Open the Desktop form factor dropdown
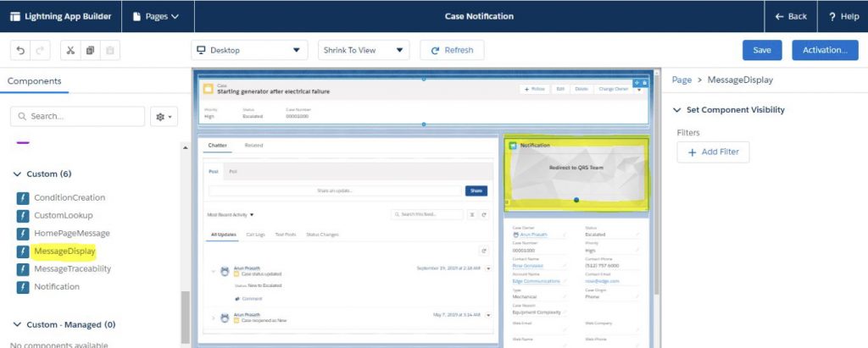This screenshot has width=868, height=348. tap(249, 50)
